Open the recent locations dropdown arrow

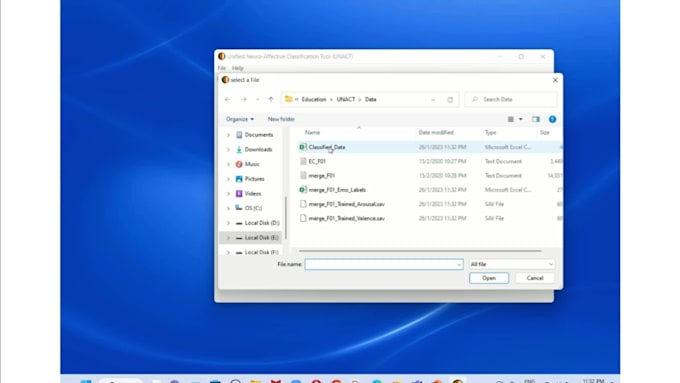(x=258, y=99)
